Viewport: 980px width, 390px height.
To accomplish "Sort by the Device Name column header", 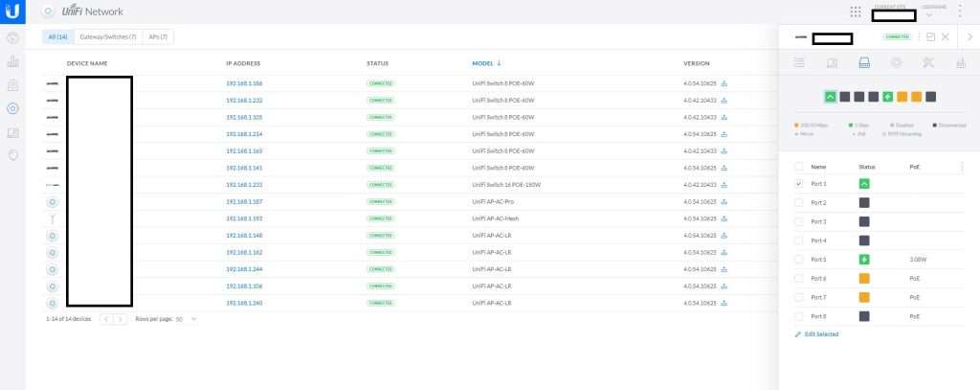I will pos(87,63).
